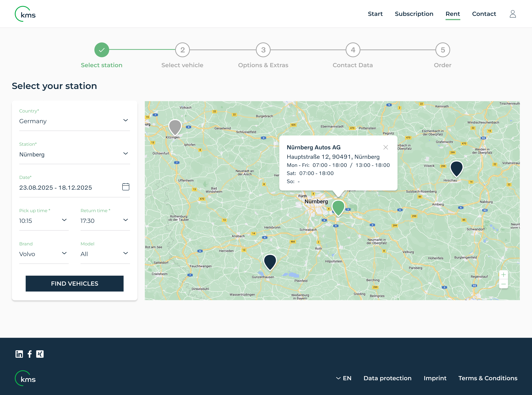Open the LinkedIn page from footer
The height and width of the screenshot is (395, 532).
[19, 354]
